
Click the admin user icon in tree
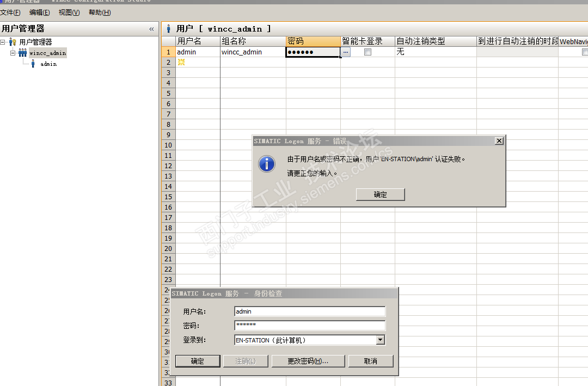[33, 64]
